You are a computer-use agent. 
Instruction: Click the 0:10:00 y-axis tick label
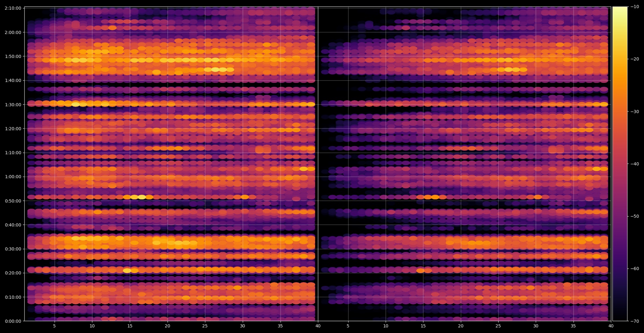pos(13,297)
